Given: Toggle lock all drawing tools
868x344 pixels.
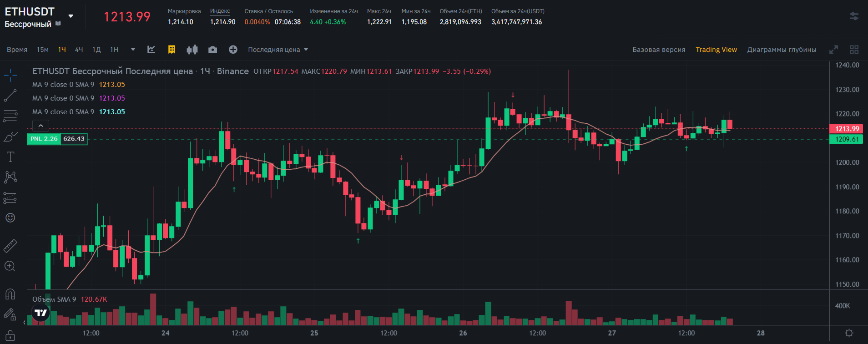Looking at the screenshot, I should [10, 335].
